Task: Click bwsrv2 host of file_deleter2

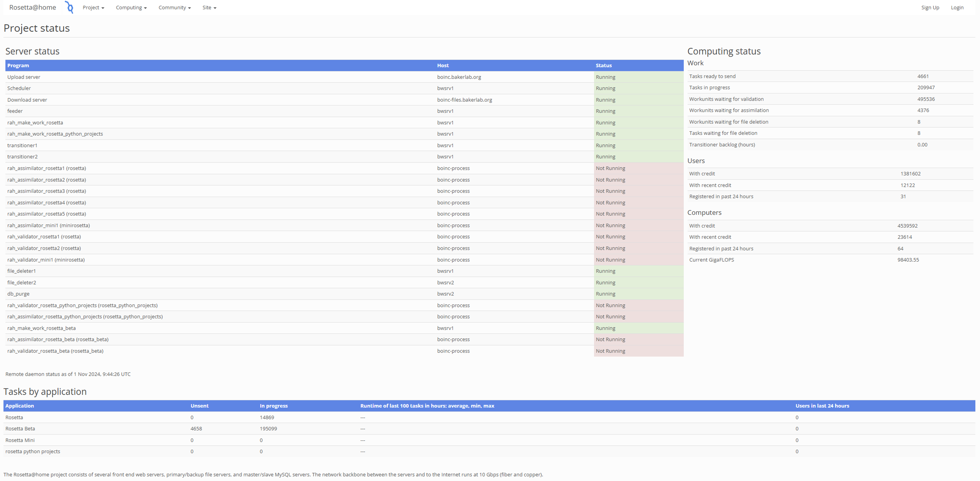Action: click(445, 282)
